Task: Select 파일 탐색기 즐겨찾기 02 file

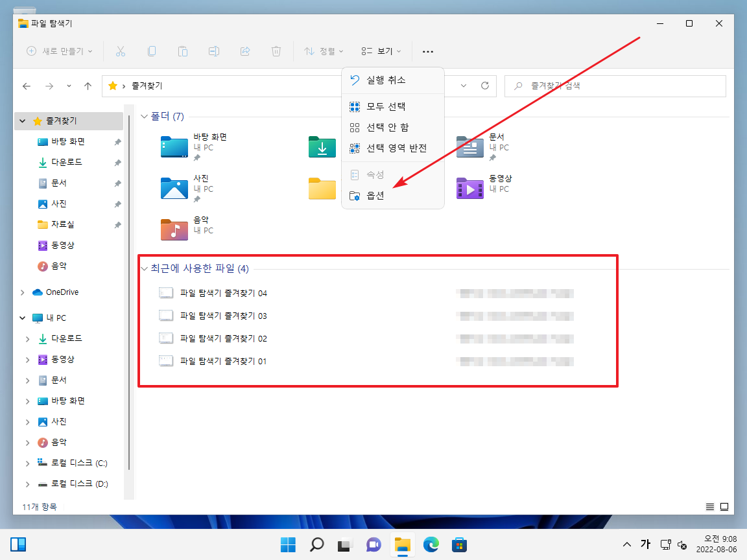Action: 213,338
